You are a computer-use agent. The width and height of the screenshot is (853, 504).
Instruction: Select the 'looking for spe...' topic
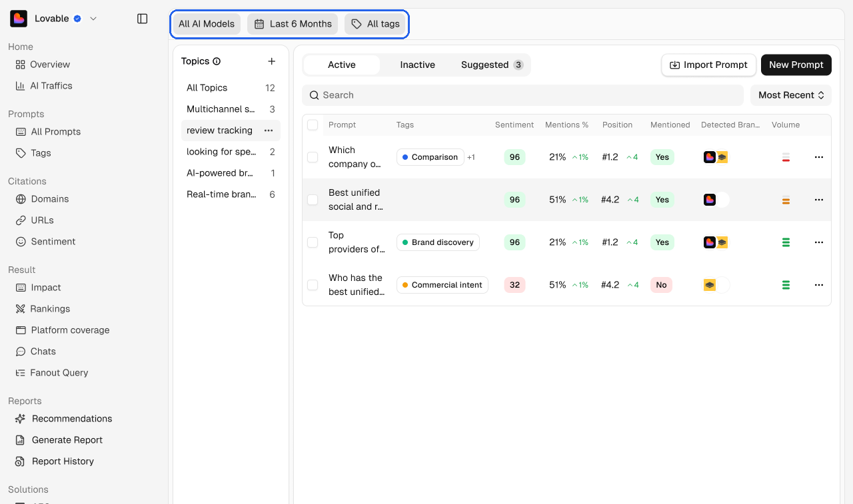tap(231, 152)
